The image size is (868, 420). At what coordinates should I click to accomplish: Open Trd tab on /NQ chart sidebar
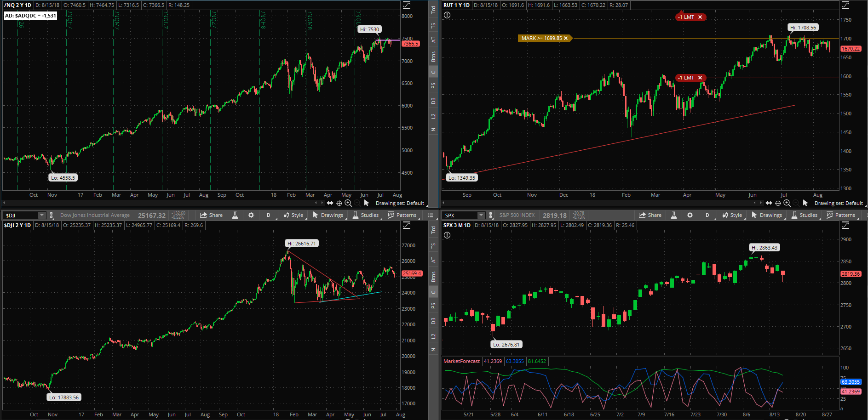point(433,10)
